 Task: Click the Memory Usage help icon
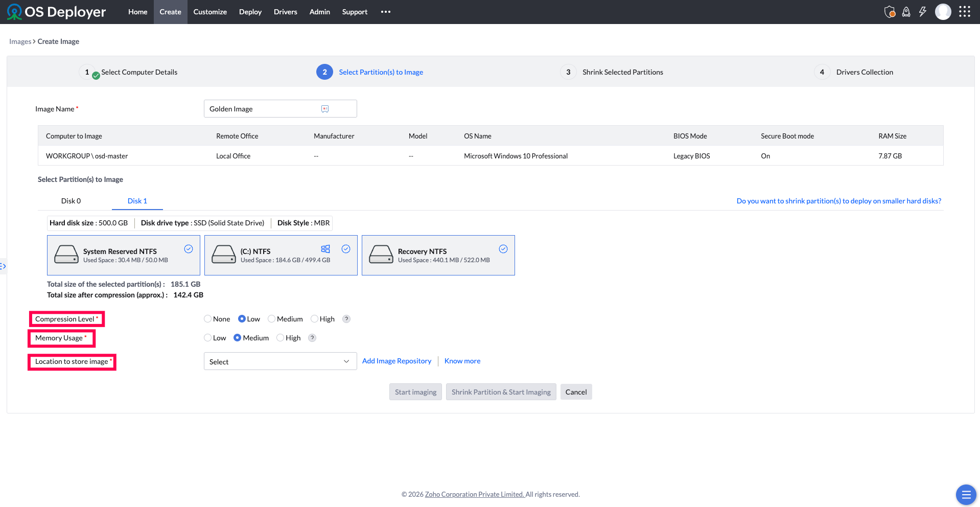pyautogui.click(x=312, y=338)
